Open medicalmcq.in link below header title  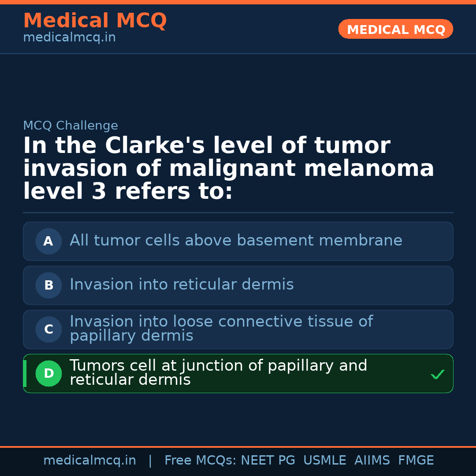(69, 38)
